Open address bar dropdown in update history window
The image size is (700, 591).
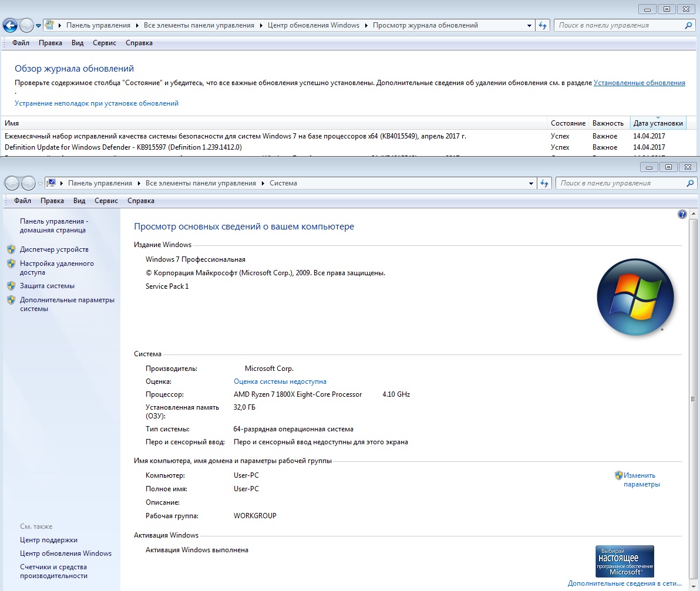[x=529, y=25]
